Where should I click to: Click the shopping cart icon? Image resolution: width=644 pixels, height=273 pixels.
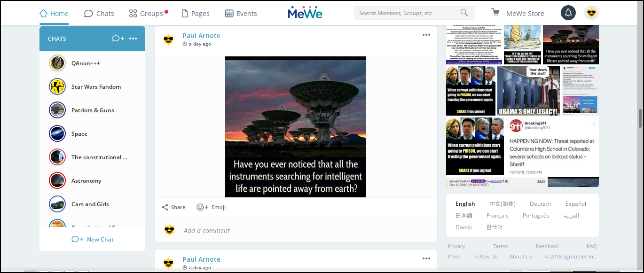495,12
